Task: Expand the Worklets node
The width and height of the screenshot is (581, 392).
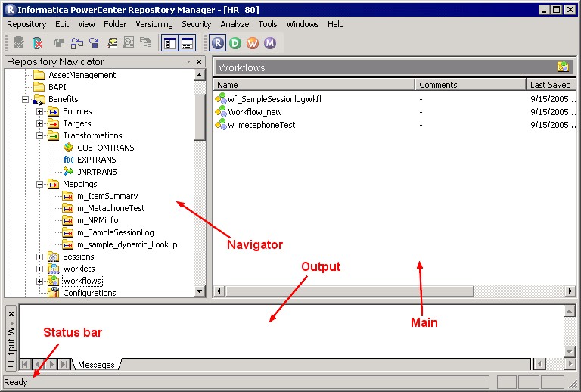Action: 39,269
